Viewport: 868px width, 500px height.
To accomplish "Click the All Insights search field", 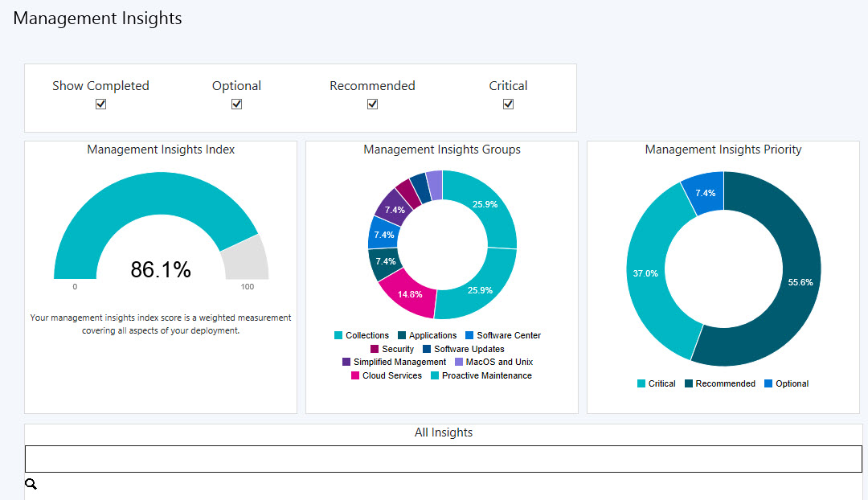I will 444,459.
